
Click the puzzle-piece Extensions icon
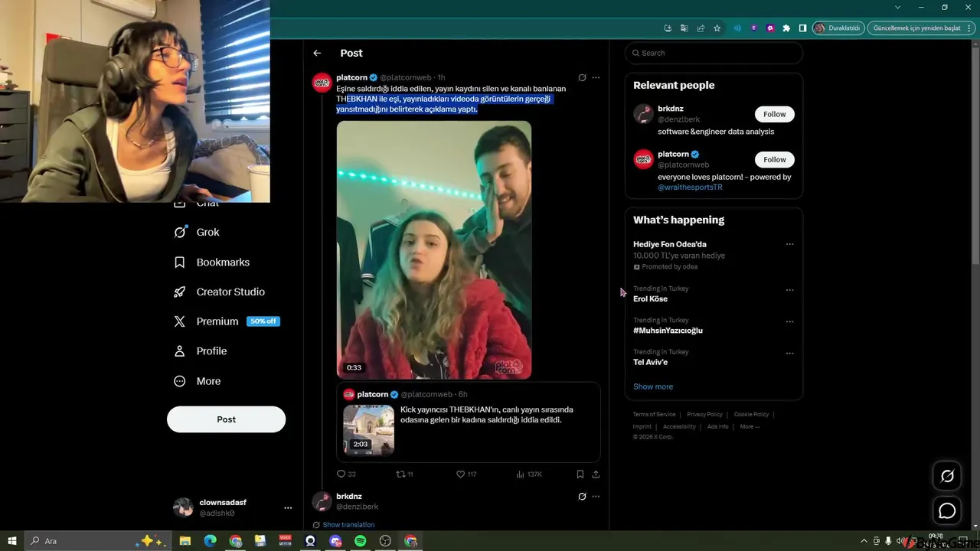(x=786, y=28)
